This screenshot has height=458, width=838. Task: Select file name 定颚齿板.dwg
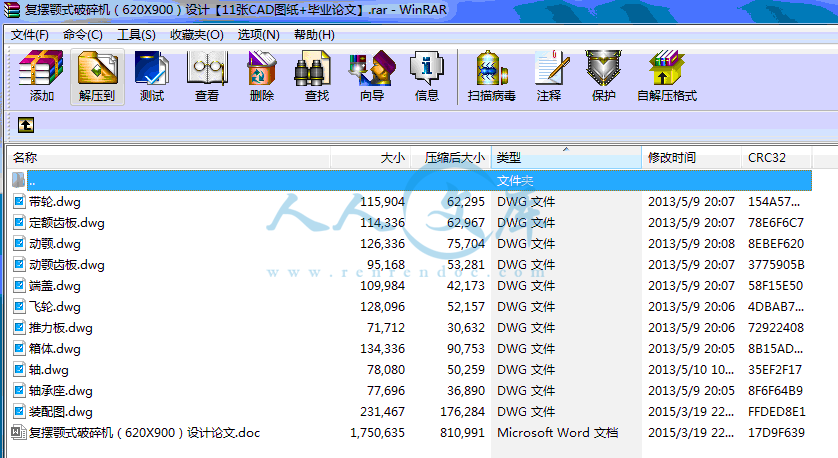point(67,223)
